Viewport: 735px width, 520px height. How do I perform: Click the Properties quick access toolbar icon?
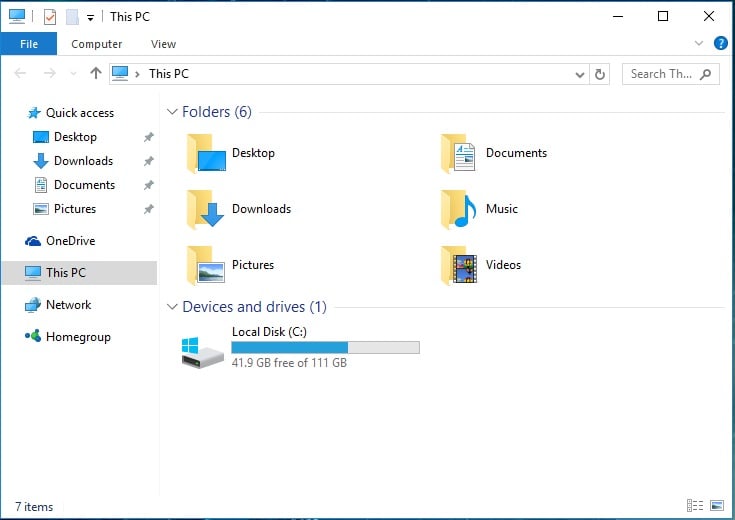tap(50, 17)
